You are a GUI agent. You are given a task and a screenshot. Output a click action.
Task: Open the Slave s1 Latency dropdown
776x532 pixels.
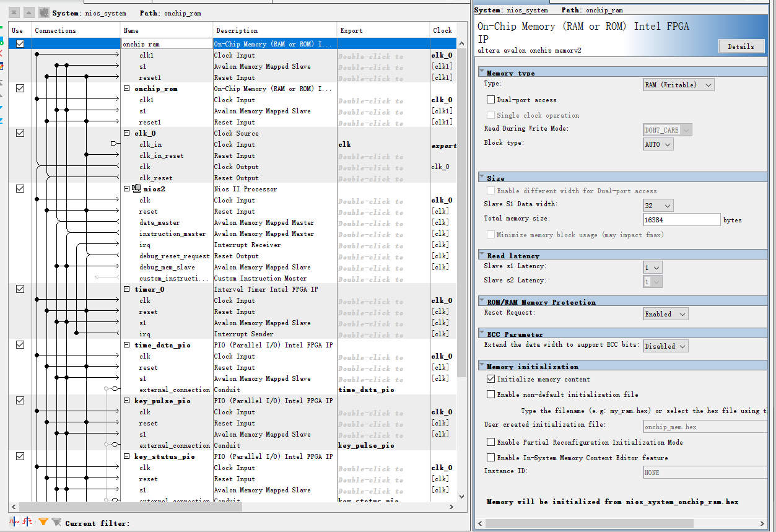tap(653, 267)
